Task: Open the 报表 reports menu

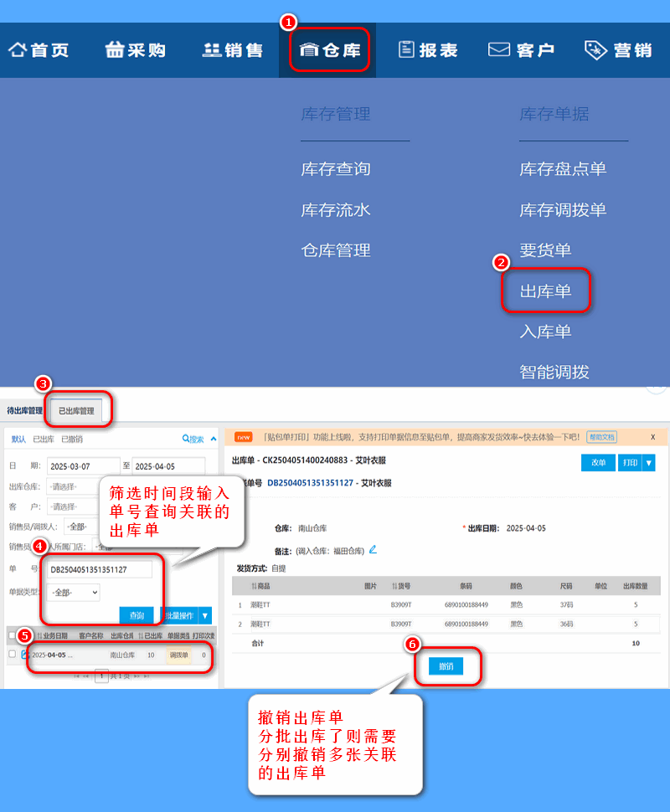Action: (x=428, y=50)
